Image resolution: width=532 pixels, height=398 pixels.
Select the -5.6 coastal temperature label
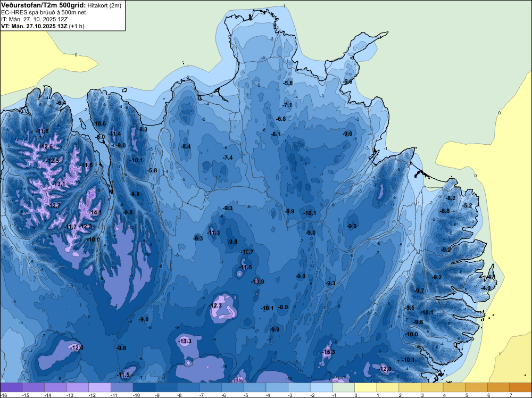347,82
